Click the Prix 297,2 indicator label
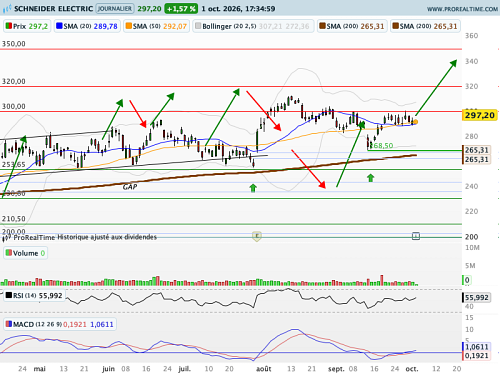 pos(27,26)
